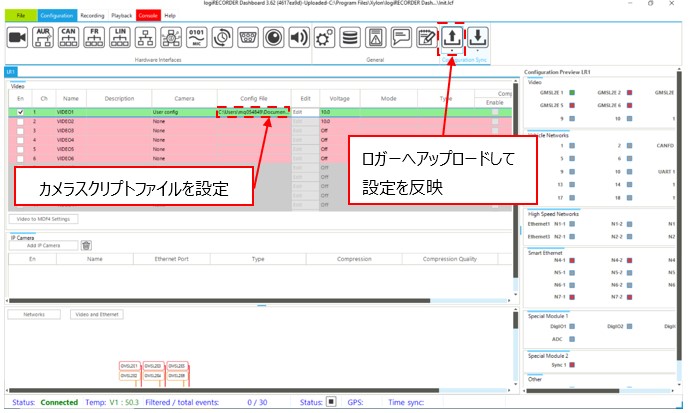Switch to the Recording tab
Screen dimensions: 689x413
click(x=93, y=16)
